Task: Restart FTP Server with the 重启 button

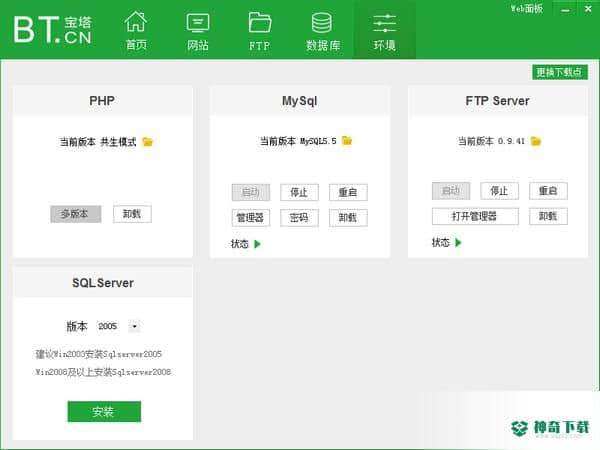Action: tap(548, 191)
